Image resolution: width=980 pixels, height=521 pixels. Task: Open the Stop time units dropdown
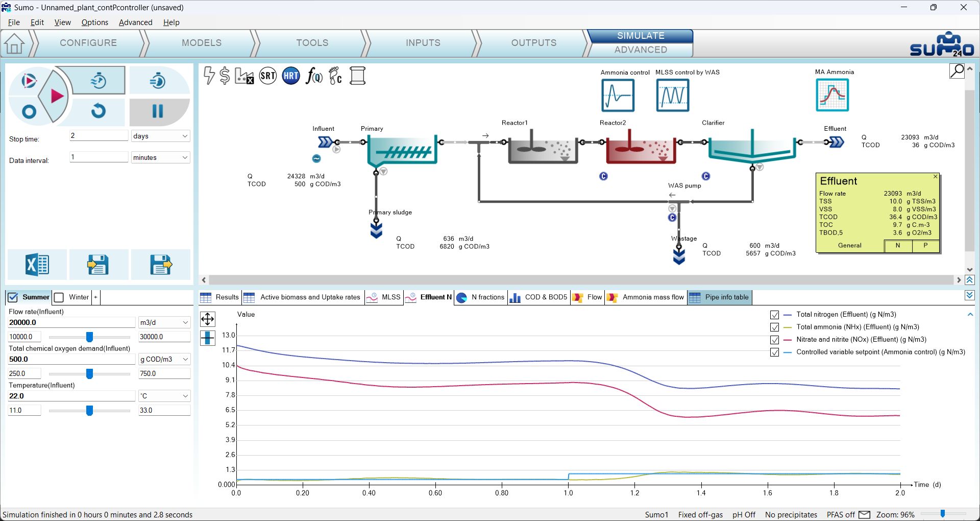coord(160,136)
